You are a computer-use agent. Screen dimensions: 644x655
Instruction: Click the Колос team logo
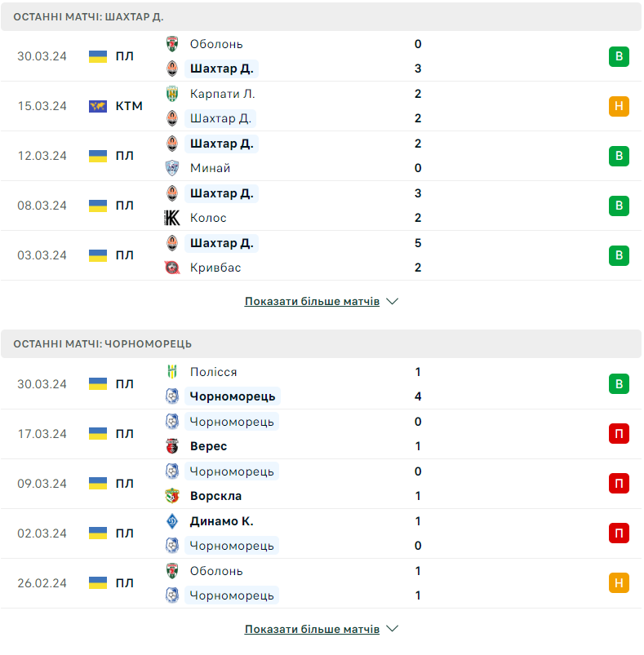pyautogui.click(x=172, y=218)
